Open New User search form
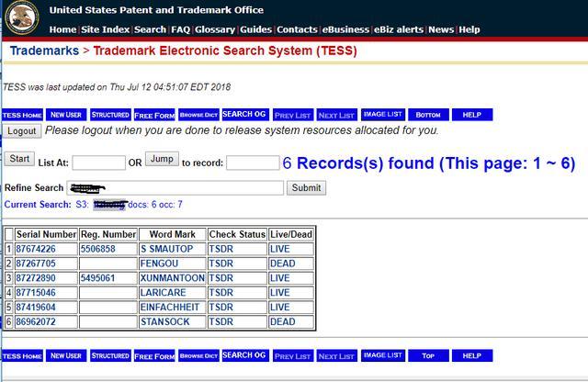 66,115
